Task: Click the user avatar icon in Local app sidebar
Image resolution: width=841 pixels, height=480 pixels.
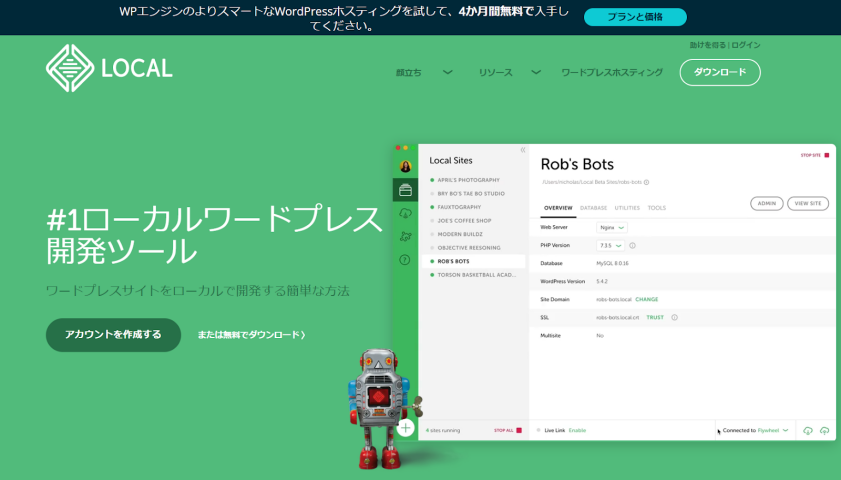Action: [405, 166]
